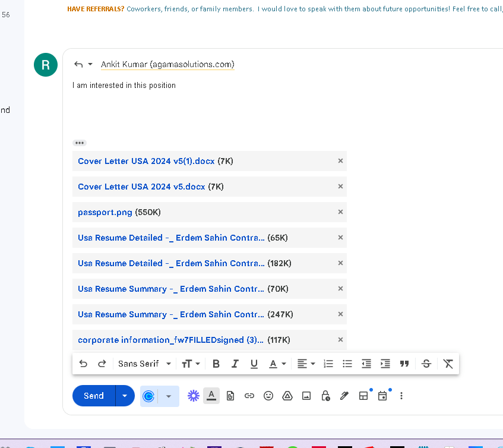Show the trimmed content ellipsis
Image resolution: width=503 pixels, height=448 pixels.
click(80, 143)
